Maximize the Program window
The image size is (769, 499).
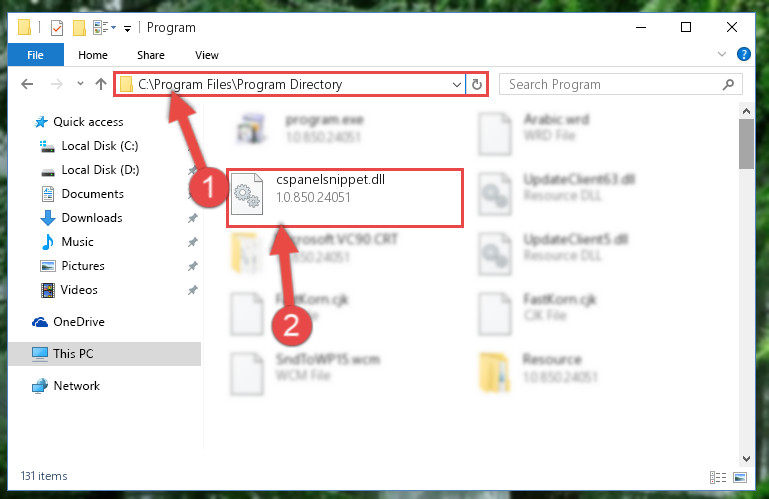point(686,27)
